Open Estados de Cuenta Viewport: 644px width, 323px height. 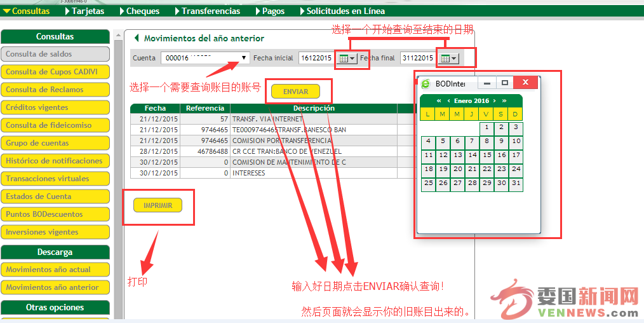[55, 196]
